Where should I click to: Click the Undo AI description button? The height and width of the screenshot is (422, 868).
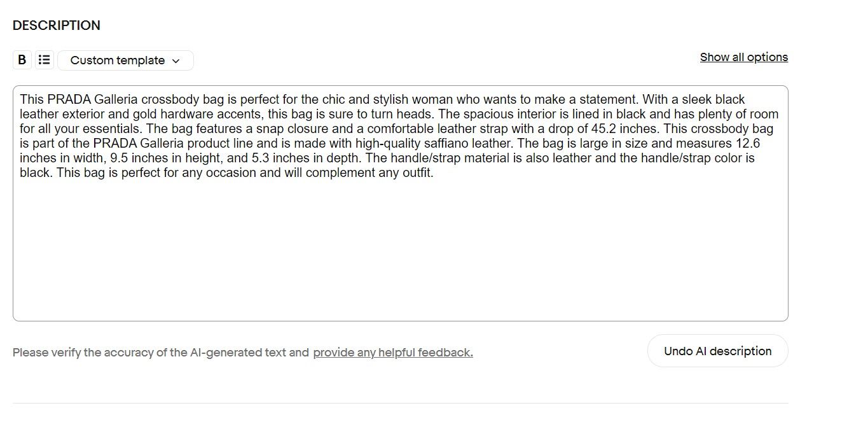click(718, 351)
